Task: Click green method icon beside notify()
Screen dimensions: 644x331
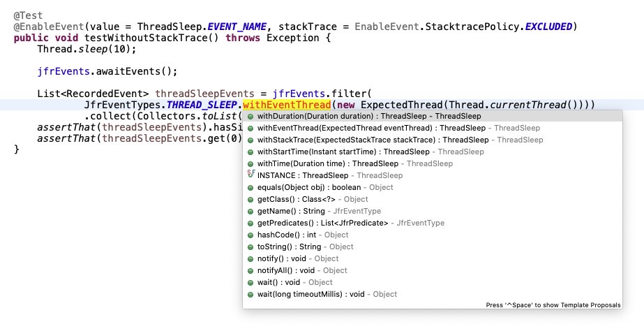Action: pyautogui.click(x=250, y=260)
